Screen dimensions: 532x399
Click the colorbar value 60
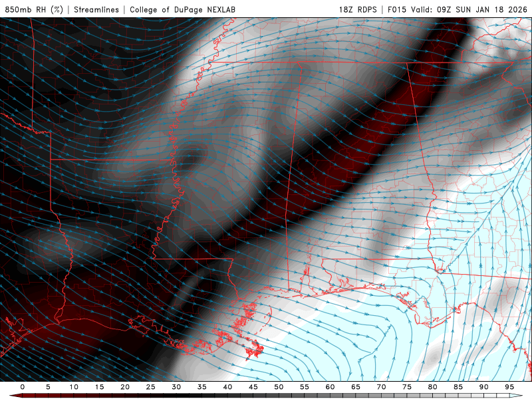point(330,387)
